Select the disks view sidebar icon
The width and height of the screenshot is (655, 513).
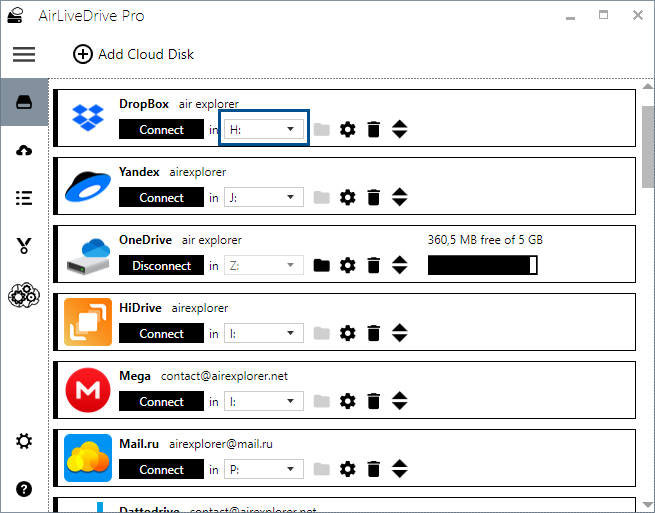(x=24, y=103)
